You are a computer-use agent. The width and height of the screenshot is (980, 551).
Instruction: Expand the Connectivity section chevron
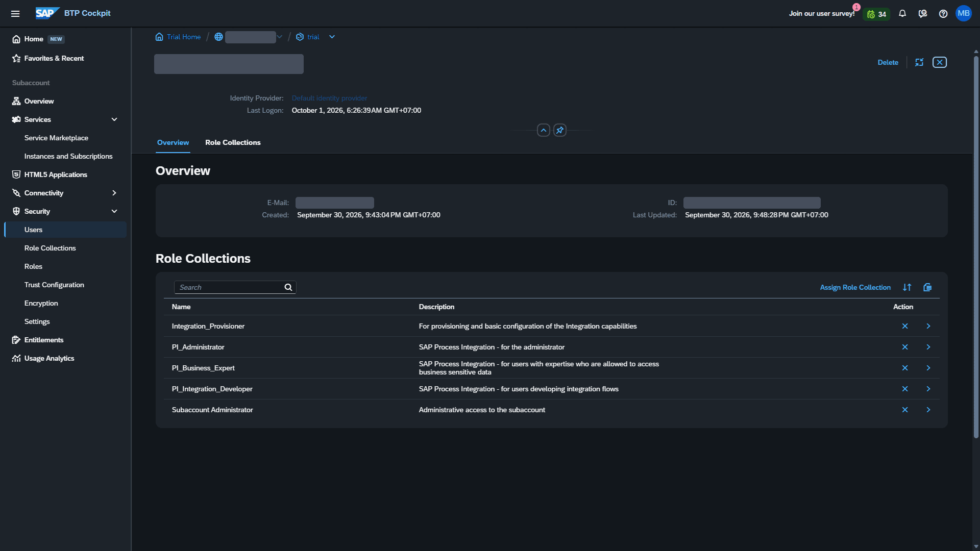click(x=114, y=193)
